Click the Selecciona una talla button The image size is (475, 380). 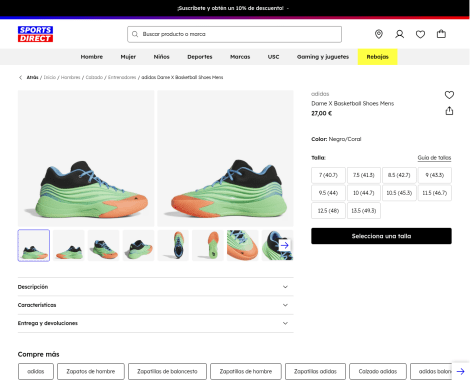coord(381,236)
